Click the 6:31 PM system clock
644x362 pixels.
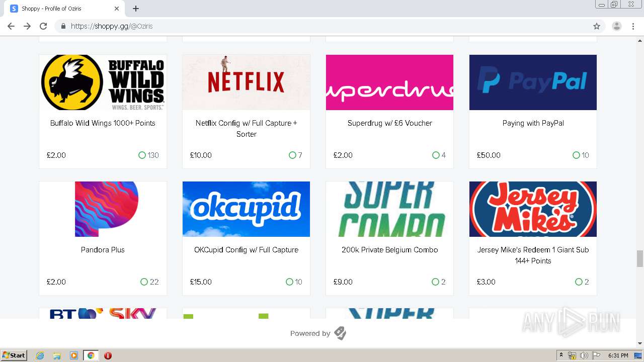click(x=618, y=355)
